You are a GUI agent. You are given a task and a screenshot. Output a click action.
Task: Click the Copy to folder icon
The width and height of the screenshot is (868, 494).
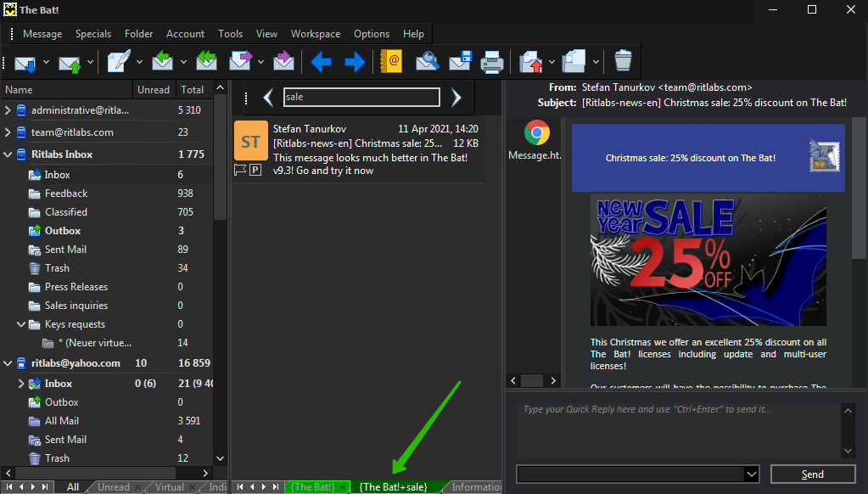pos(574,61)
